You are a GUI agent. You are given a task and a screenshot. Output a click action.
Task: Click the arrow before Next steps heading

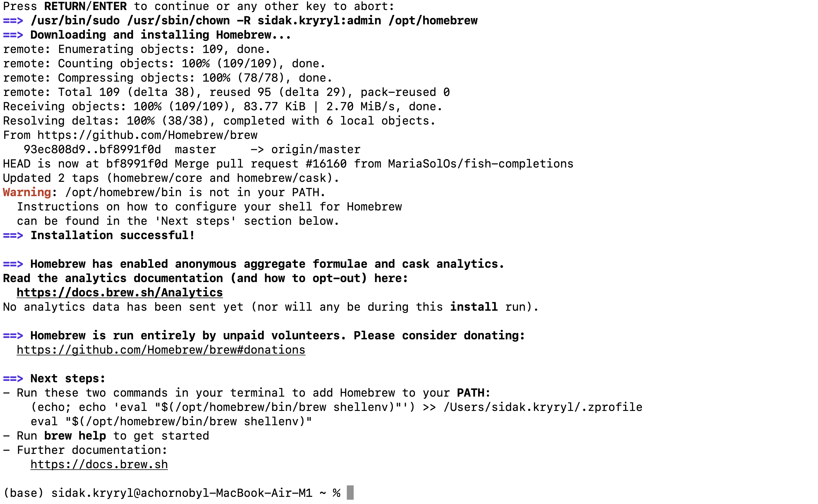(x=13, y=379)
